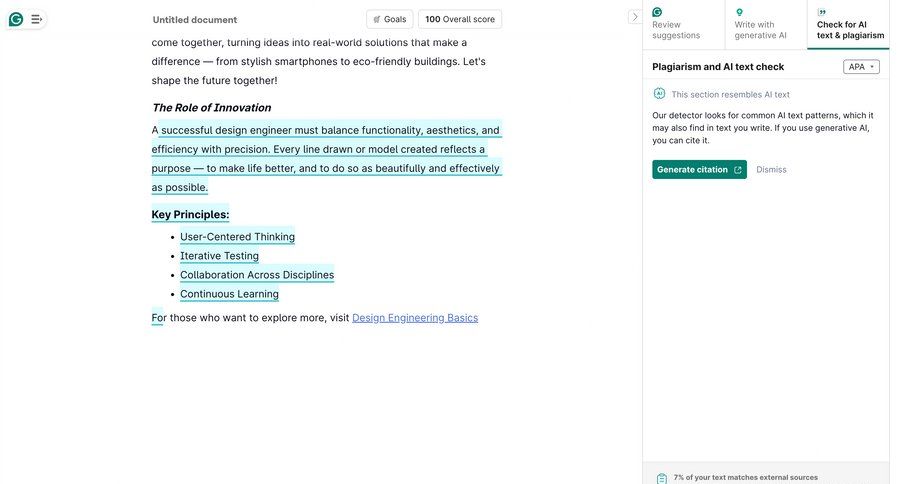
Task: Click the heading 'The Role of Innovation'
Action: [211, 107]
